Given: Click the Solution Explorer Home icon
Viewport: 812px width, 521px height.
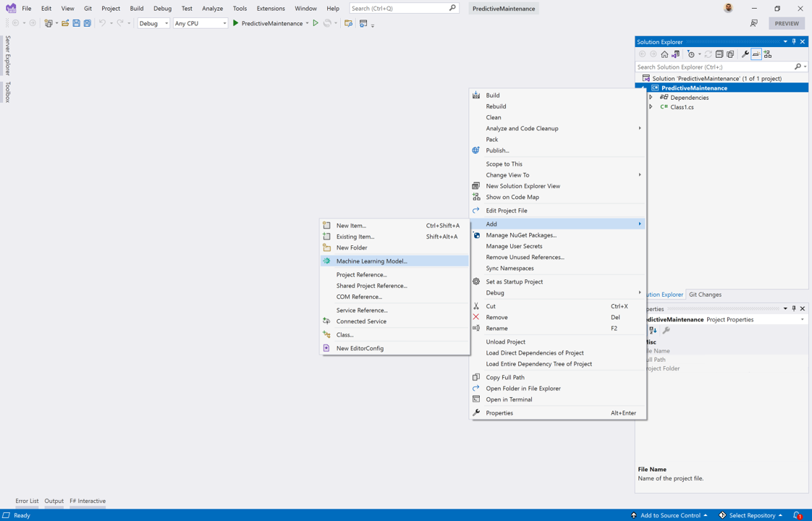Looking at the screenshot, I should pyautogui.click(x=664, y=54).
